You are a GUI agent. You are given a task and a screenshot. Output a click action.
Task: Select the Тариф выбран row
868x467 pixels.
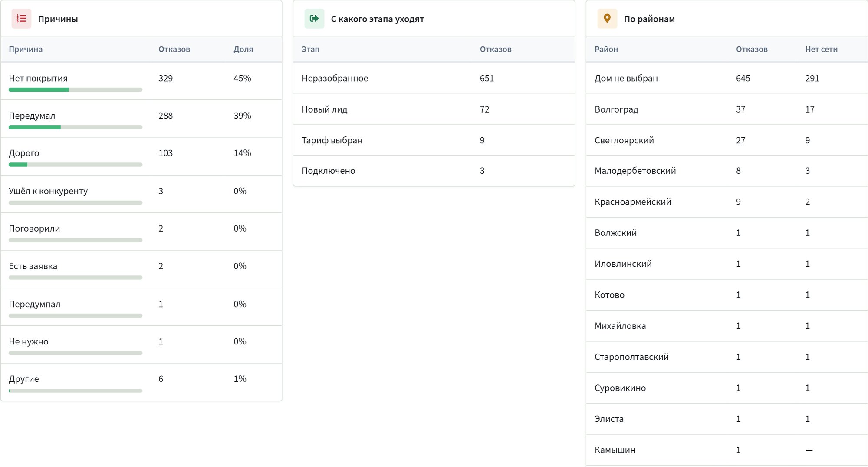(x=434, y=140)
